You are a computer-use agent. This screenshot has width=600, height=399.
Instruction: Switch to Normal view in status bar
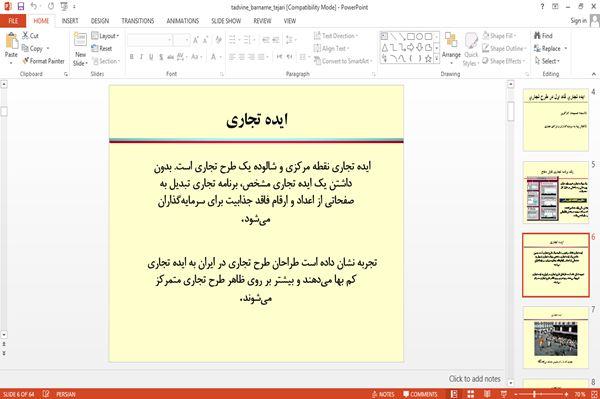454,394
